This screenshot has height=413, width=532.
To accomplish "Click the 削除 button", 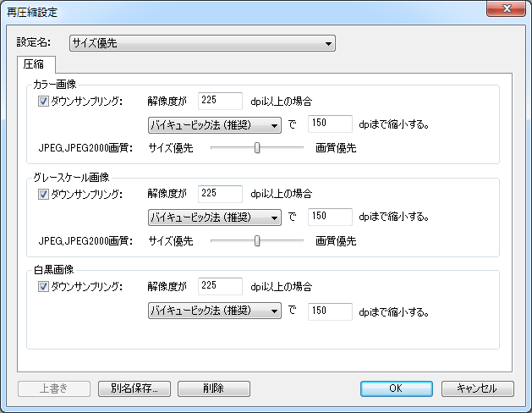I will point(214,388).
